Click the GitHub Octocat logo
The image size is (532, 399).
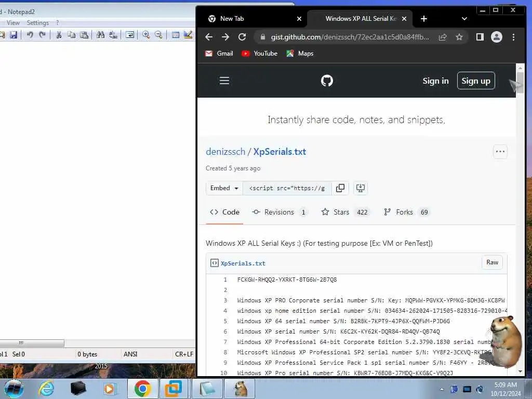[327, 81]
